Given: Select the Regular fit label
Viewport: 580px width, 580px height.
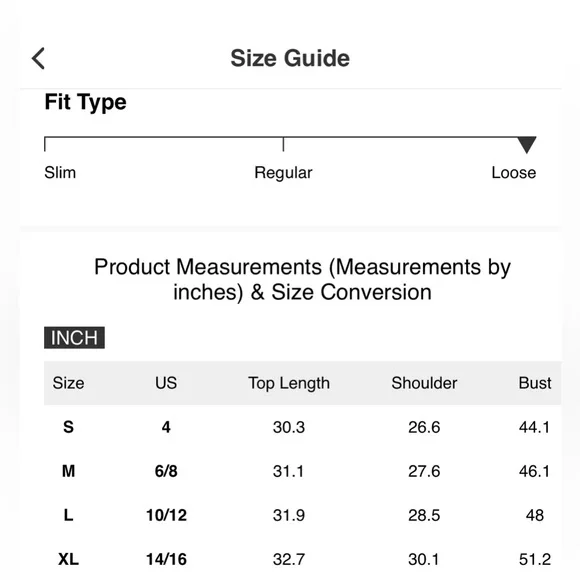Looking at the screenshot, I should [283, 173].
